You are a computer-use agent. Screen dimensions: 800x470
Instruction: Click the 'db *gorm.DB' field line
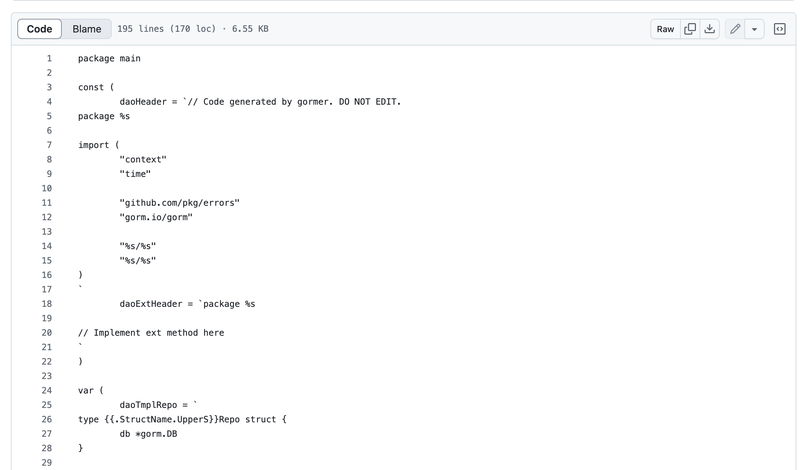[148, 434]
